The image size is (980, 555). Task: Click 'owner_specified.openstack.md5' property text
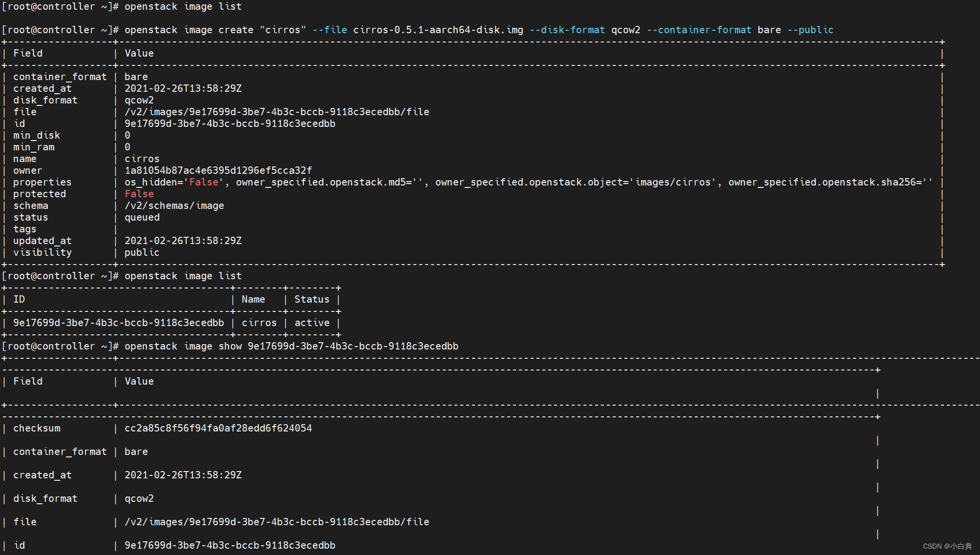coord(324,183)
